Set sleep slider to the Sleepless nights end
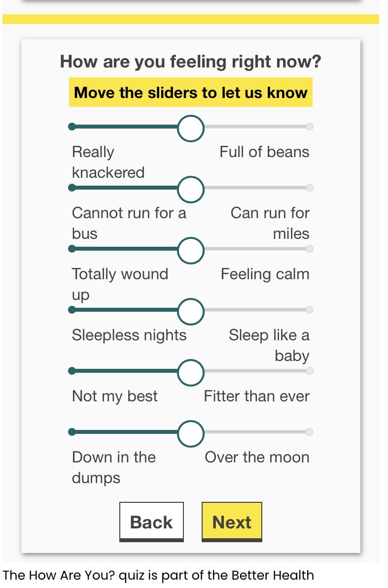Screen dimensions: 388x588 72,310
